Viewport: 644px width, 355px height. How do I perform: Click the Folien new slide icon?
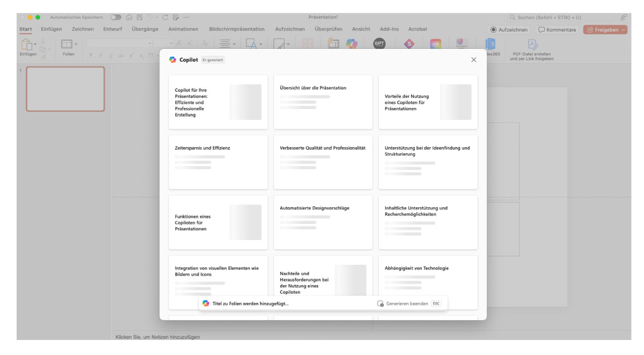(x=67, y=44)
